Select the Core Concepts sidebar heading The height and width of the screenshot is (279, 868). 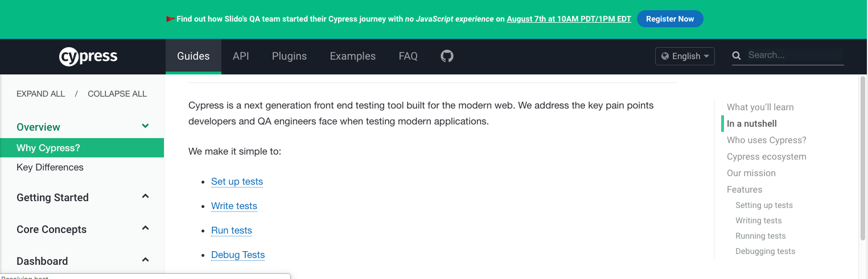click(52, 230)
